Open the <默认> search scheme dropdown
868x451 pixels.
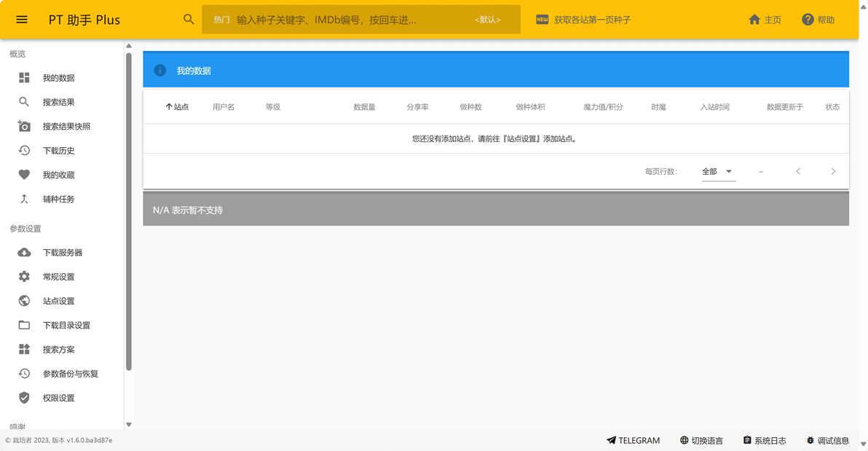pos(487,20)
